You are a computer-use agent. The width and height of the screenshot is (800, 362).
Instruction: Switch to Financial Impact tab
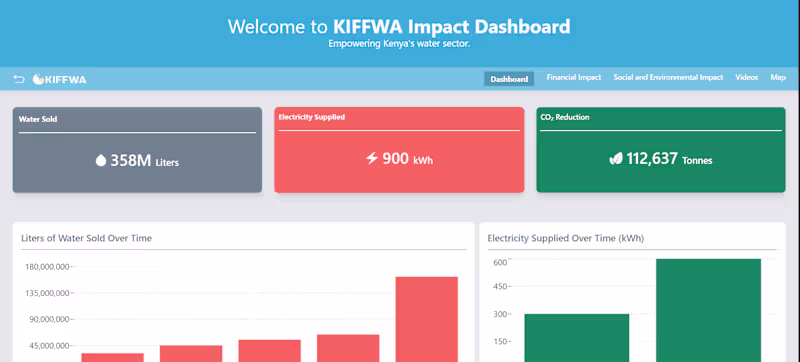(574, 77)
